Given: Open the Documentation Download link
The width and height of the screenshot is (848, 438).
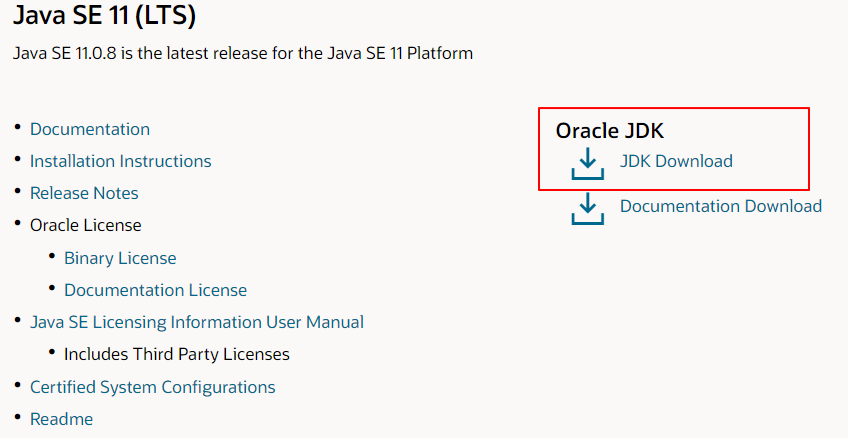Looking at the screenshot, I should point(721,206).
